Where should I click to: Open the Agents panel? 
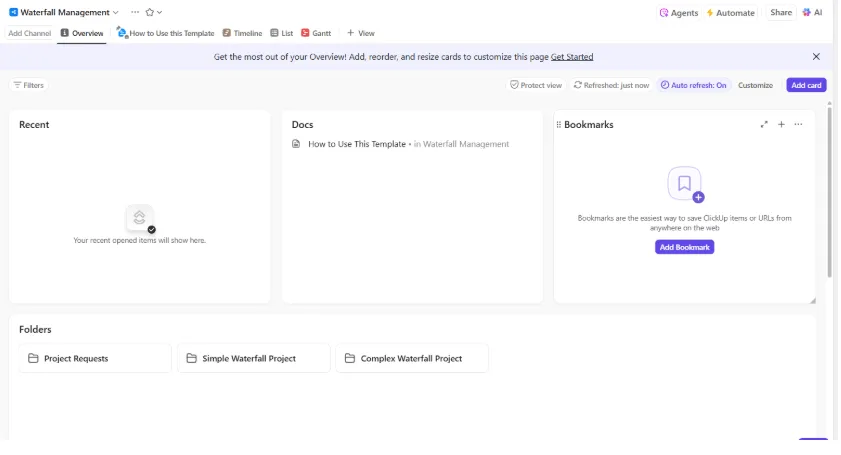679,13
